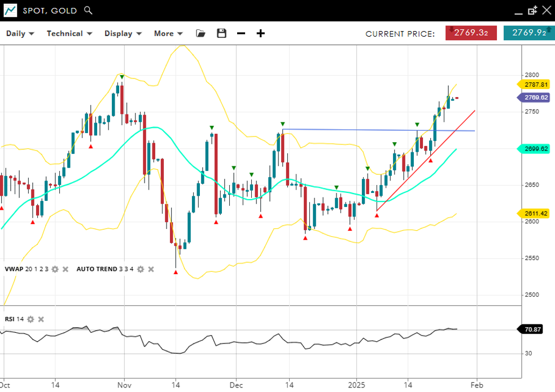Open RSI 14 settings gear
This screenshot has height=392, width=555.
point(30,319)
